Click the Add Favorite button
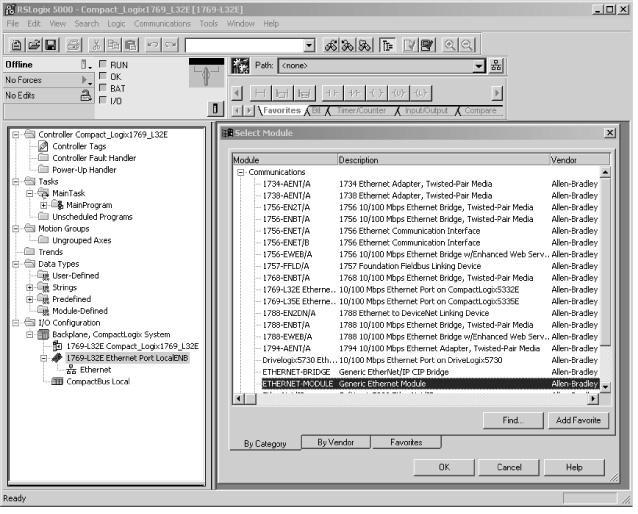 578,420
